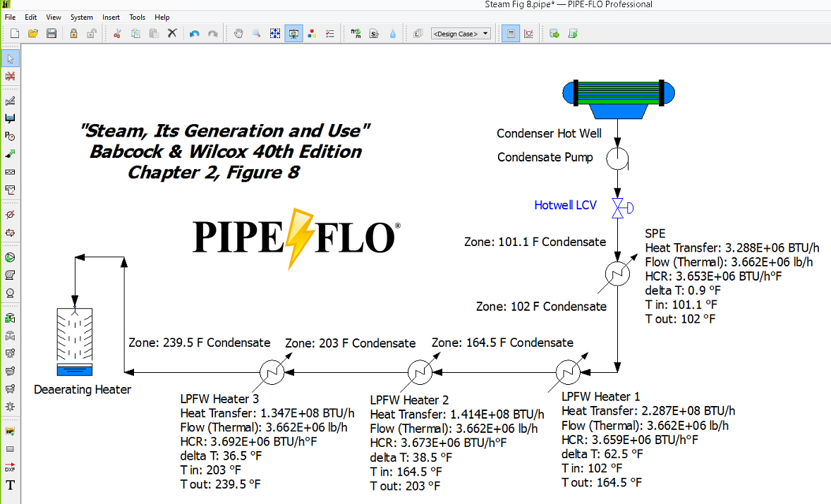This screenshot has width=831, height=504.
Task: Pick the selection arrow tool
Action: tap(11, 59)
